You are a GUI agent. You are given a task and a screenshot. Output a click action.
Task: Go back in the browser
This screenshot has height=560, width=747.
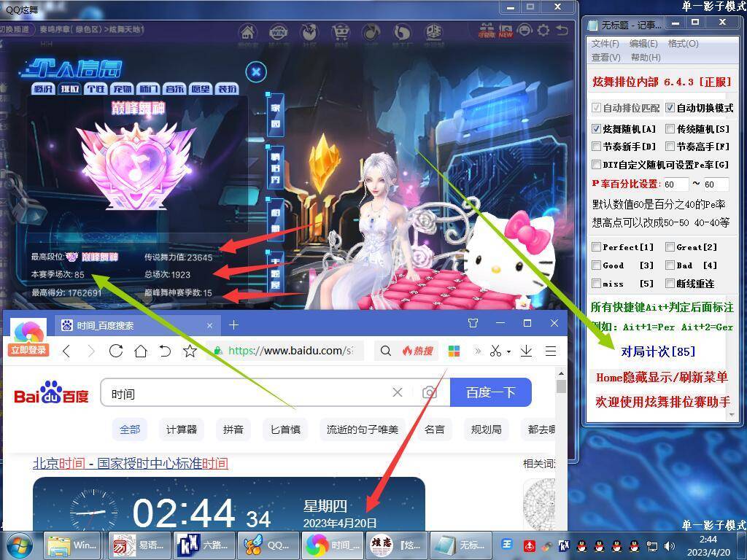[x=66, y=351]
